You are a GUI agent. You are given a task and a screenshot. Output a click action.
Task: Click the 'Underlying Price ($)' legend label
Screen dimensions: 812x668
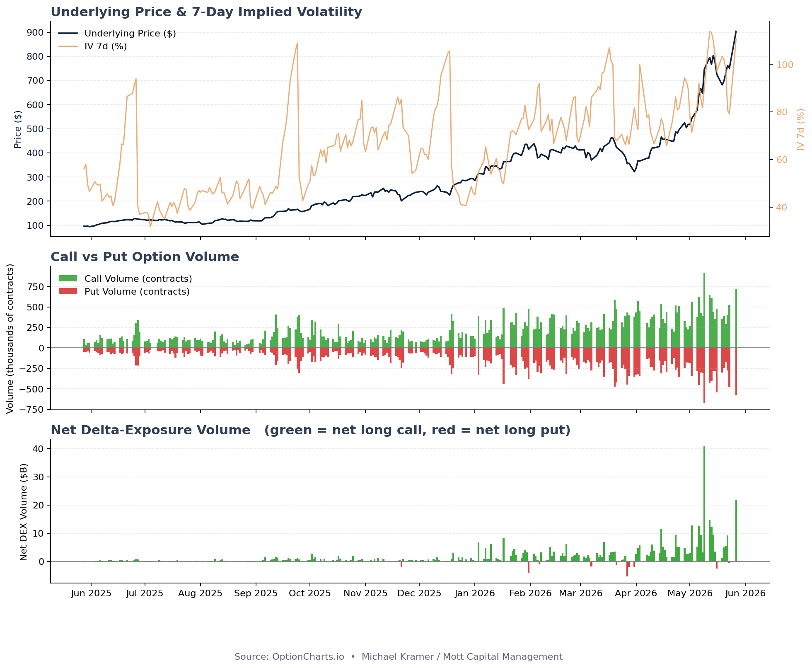click(x=130, y=34)
